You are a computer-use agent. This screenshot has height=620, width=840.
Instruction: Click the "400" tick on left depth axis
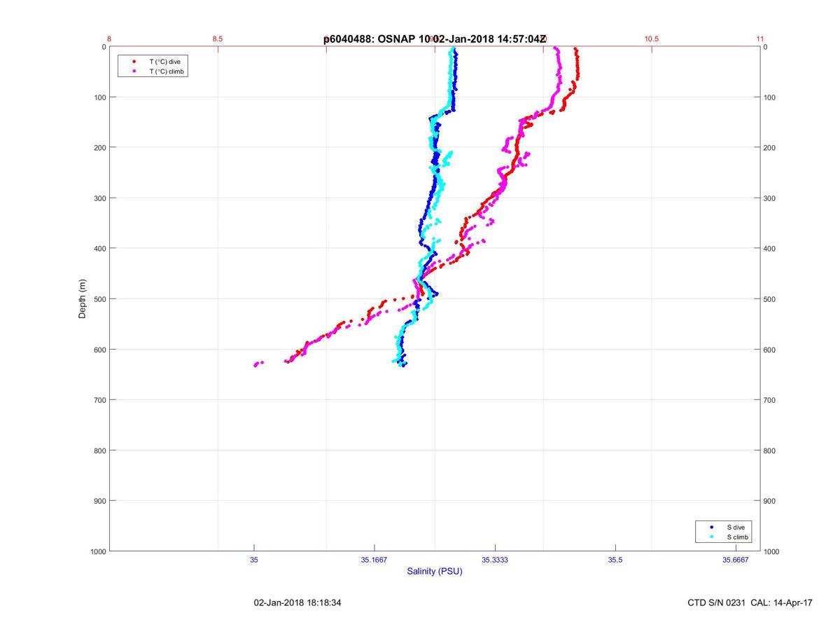[x=99, y=249]
